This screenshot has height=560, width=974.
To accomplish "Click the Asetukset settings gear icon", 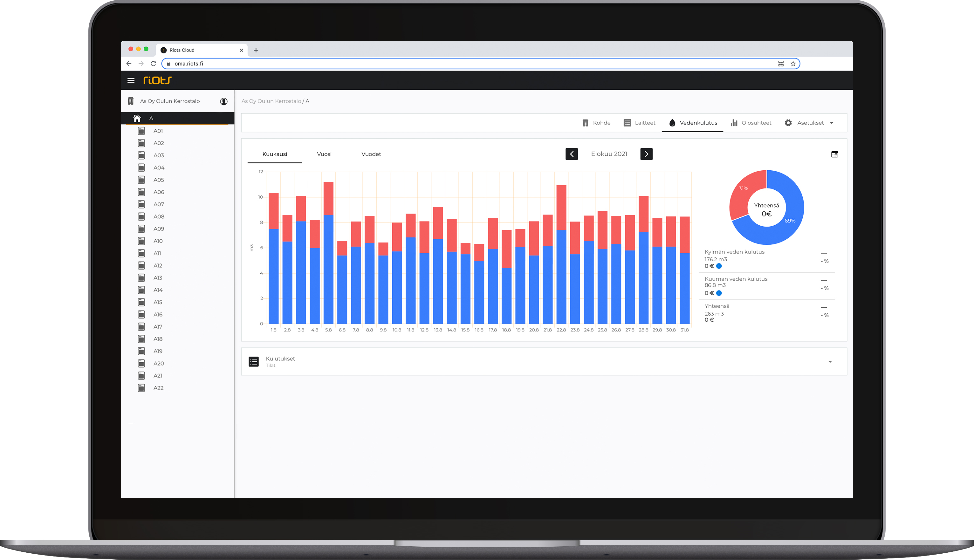I will tap(789, 122).
